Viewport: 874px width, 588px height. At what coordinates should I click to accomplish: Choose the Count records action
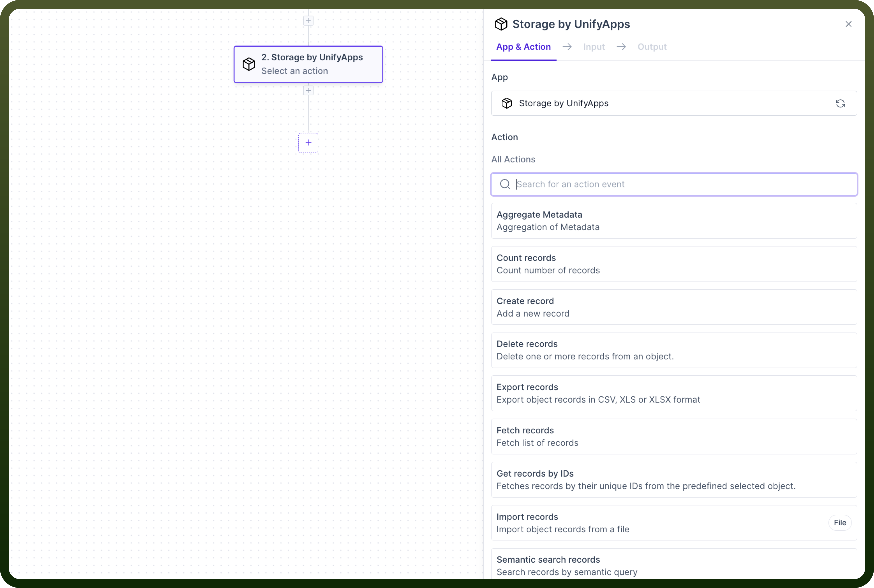click(674, 264)
